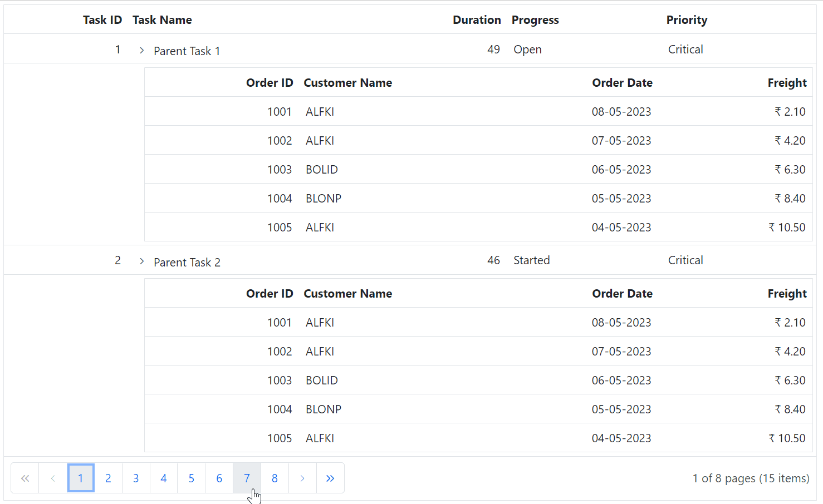Expand the Parent Task 2 row chevron
This screenshot has width=823, height=504.
pos(141,261)
